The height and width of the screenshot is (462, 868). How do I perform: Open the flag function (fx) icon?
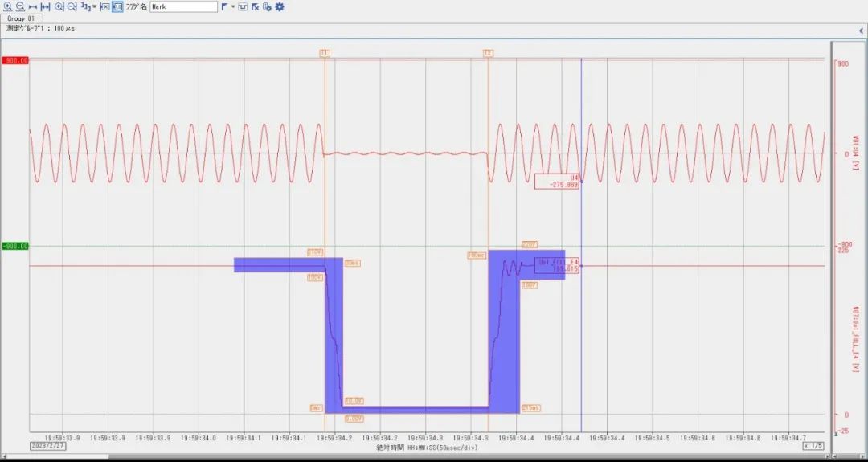(x=255, y=6)
